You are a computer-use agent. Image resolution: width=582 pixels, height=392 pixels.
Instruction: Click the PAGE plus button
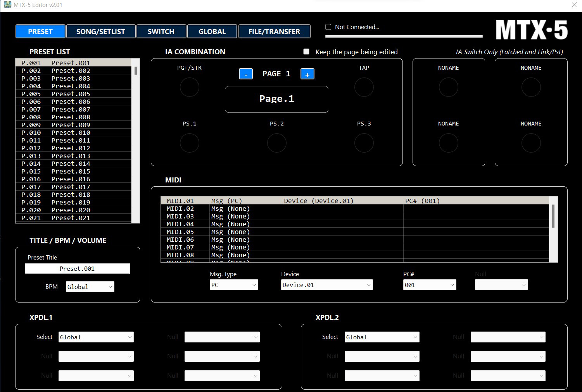(307, 74)
